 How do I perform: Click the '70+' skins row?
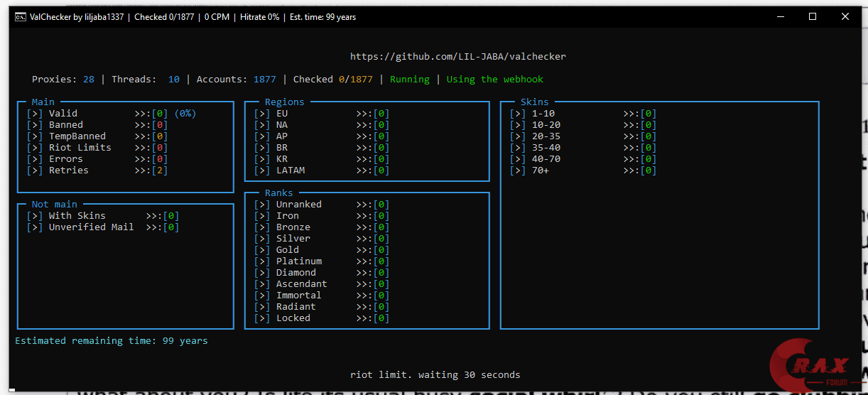(x=583, y=170)
